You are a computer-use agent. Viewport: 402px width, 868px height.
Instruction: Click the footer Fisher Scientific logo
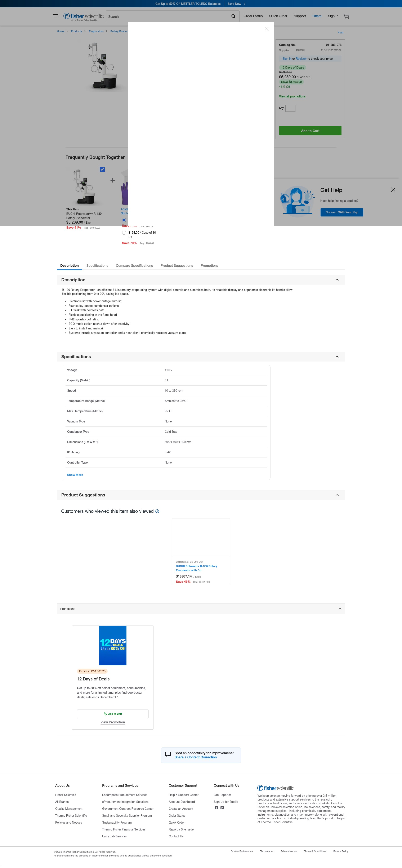[276, 788]
